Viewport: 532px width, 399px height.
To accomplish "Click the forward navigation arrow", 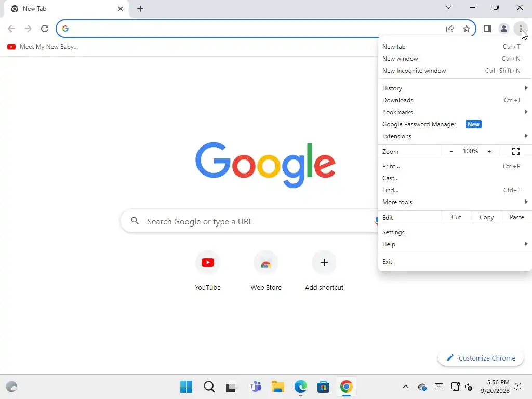I will (28, 29).
